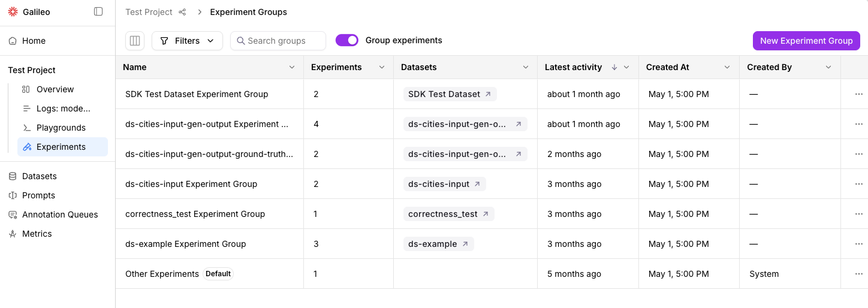Click Other Experiments row name
The width and height of the screenshot is (868, 308).
[x=162, y=274]
